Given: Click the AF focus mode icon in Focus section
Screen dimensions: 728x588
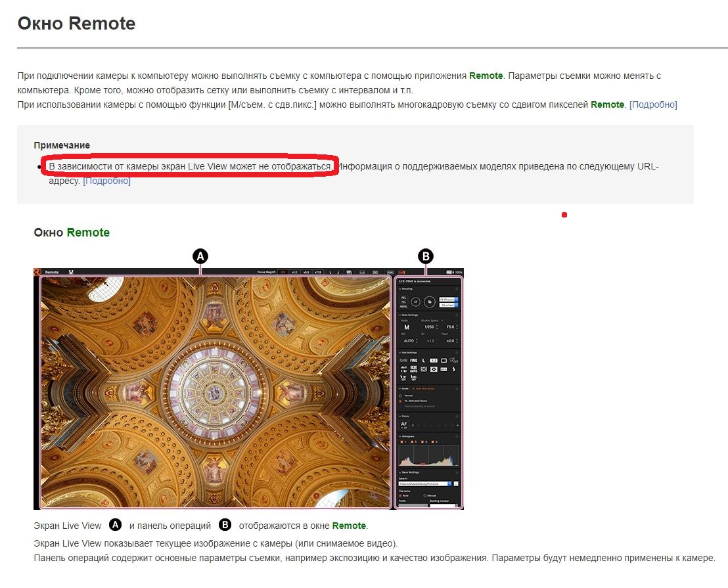Looking at the screenshot, I should 404,424.
